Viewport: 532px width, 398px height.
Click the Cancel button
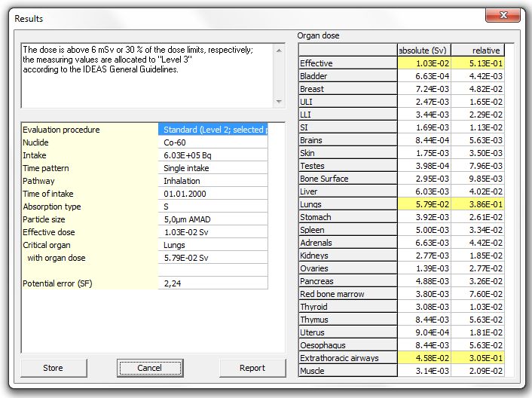click(x=150, y=368)
